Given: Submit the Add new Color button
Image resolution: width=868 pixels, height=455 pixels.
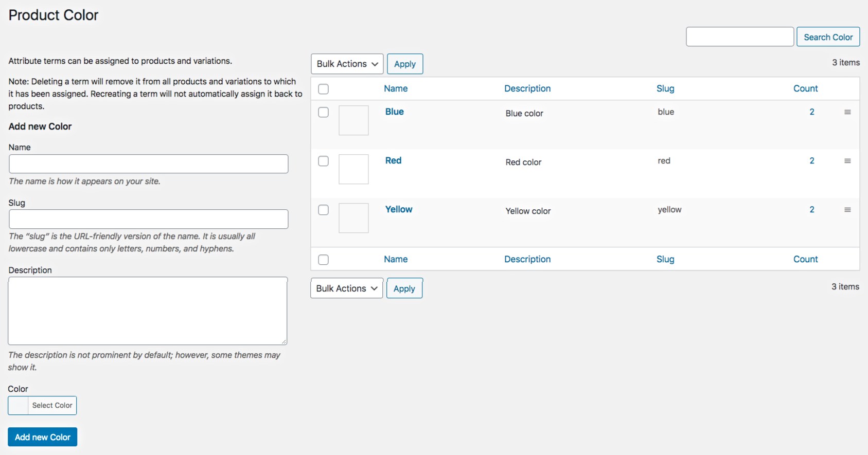Looking at the screenshot, I should [43, 437].
